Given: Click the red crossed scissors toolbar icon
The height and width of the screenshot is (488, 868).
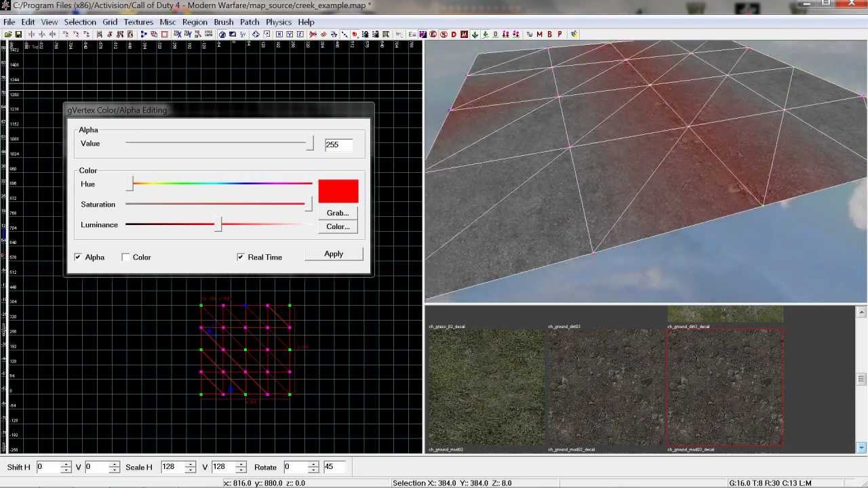Looking at the screenshot, I should pyautogui.click(x=313, y=35).
